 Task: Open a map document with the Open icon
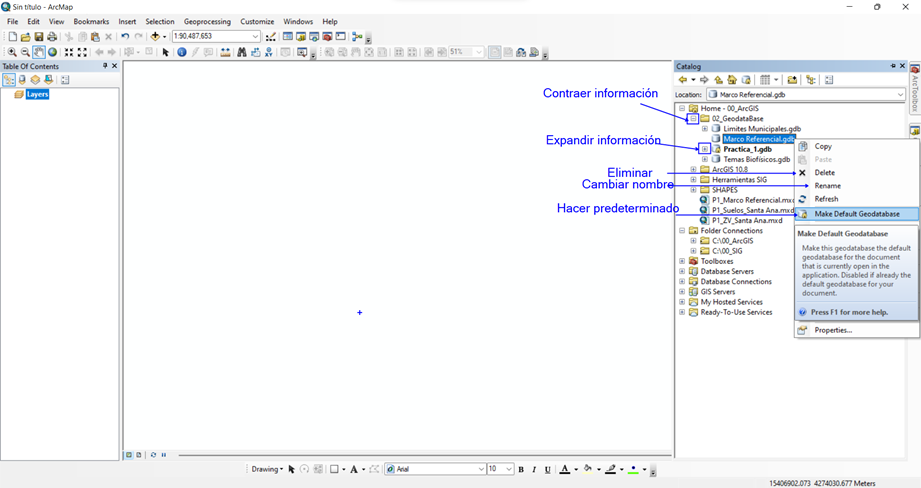tap(25, 36)
